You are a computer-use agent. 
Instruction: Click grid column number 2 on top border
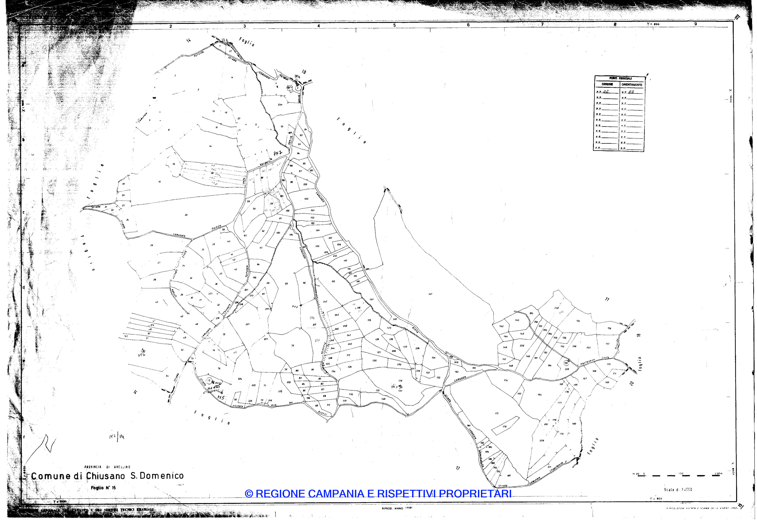pos(171,26)
